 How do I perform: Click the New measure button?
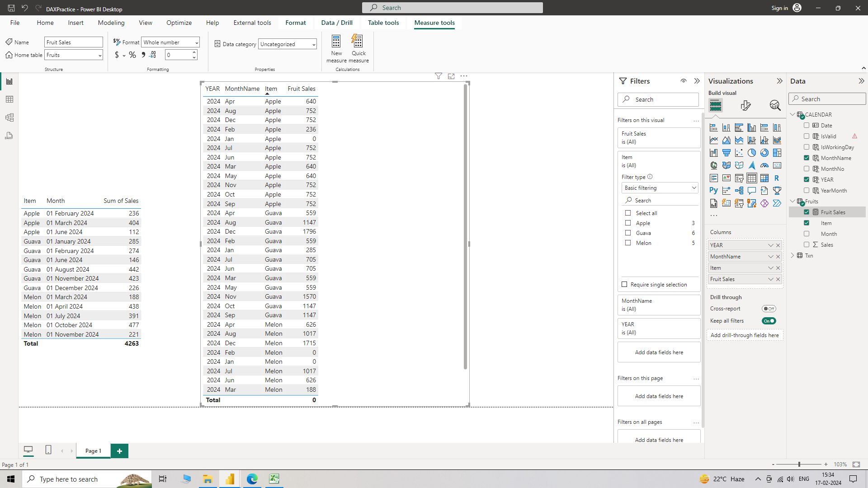336,49
